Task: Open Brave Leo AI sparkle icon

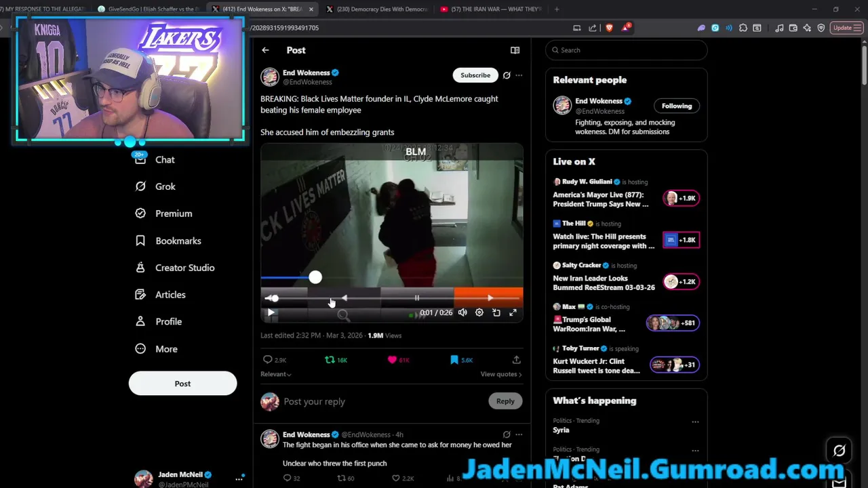Action: pos(807,28)
